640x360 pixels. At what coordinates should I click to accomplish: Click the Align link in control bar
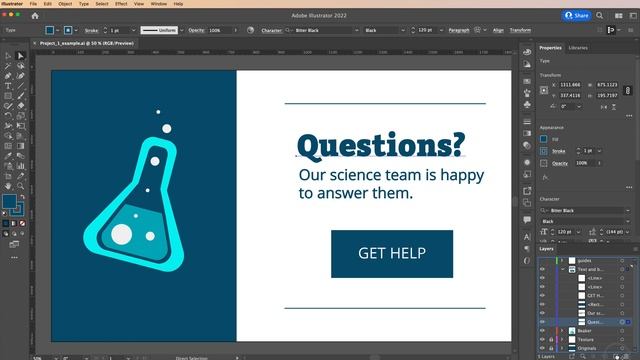498,30
